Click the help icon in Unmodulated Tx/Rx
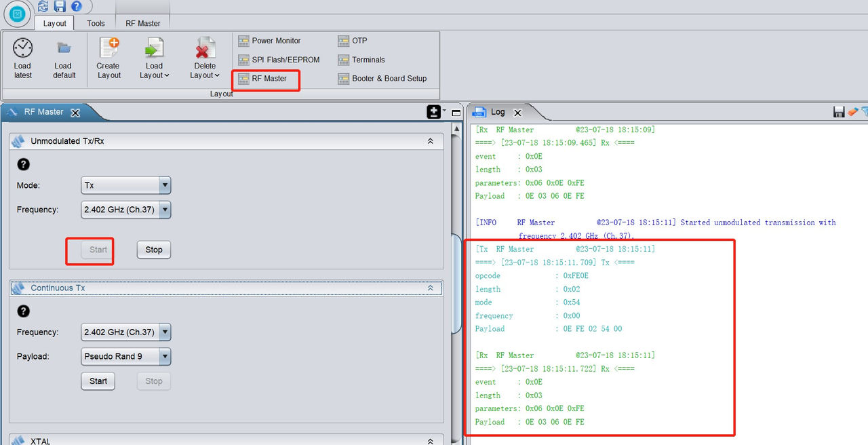This screenshot has width=868, height=445. tap(23, 164)
